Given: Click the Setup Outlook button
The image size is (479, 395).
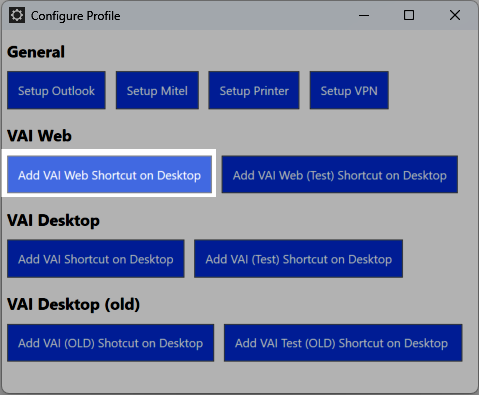Looking at the screenshot, I should coord(56,90).
